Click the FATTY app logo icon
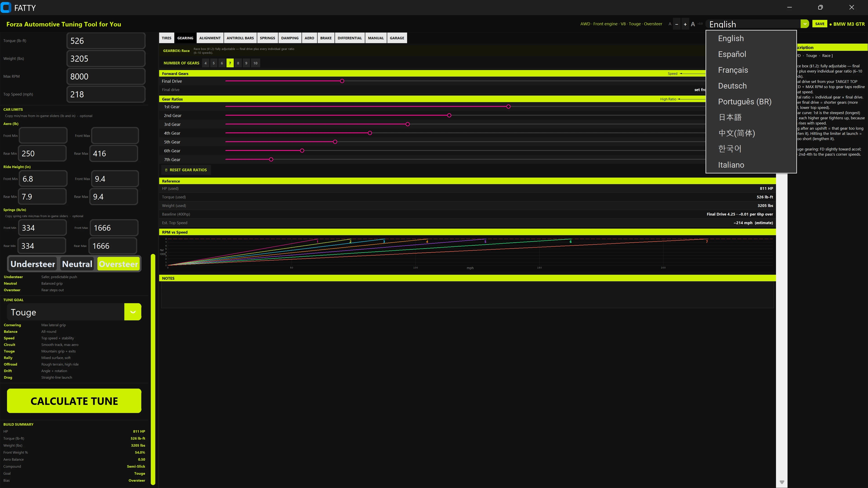 [6, 7]
